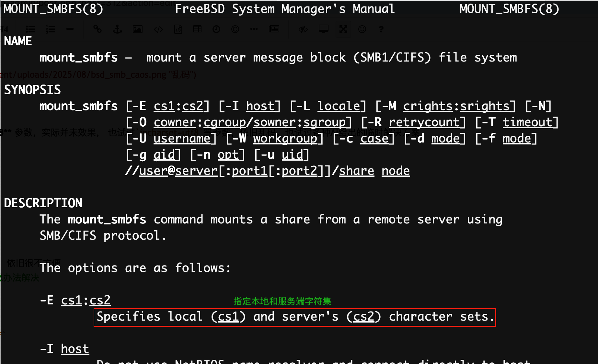Insert a reference link with anchor icon
The image size is (598, 364).
click(117, 29)
